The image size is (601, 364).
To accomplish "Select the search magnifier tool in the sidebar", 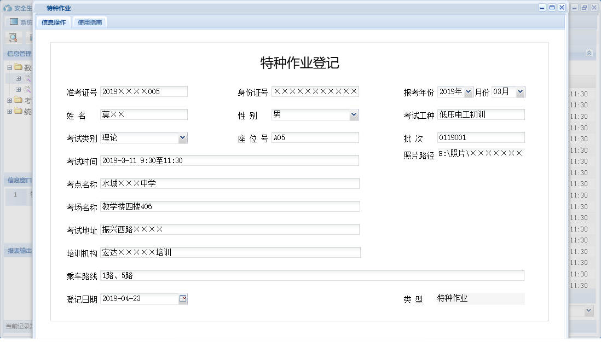I will click(12, 37).
